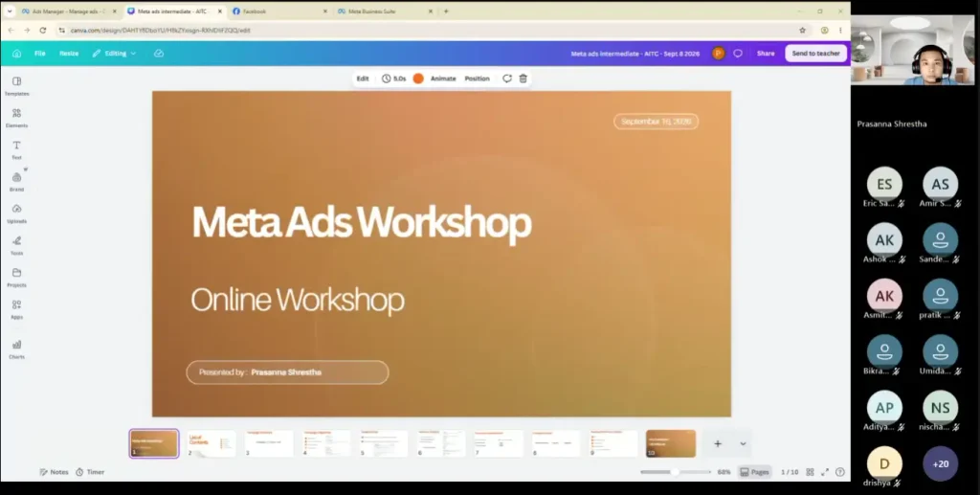This screenshot has width=980, height=495.
Task: Select the Presented by Prasanna Shrestha box
Action: tap(287, 372)
